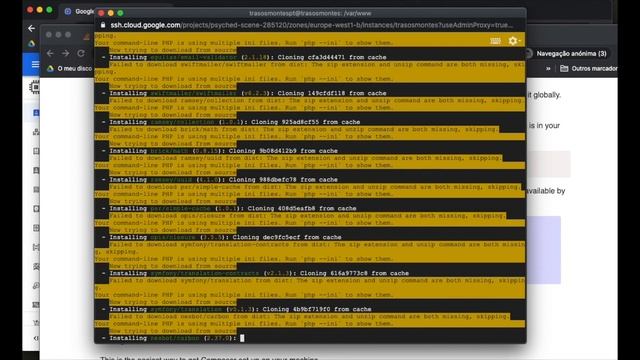Click the line 'Cloning 923ad8cf55 from cache'
Screen dimensions: 640x360
pos(306,122)
